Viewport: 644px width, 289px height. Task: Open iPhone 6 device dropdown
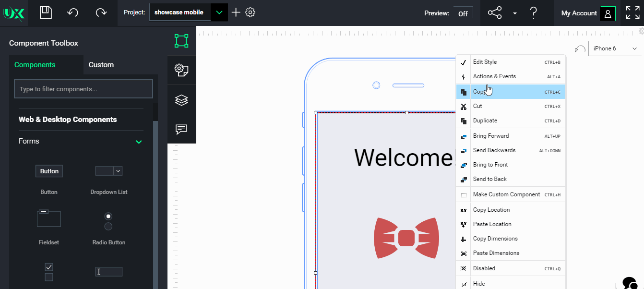615,48
